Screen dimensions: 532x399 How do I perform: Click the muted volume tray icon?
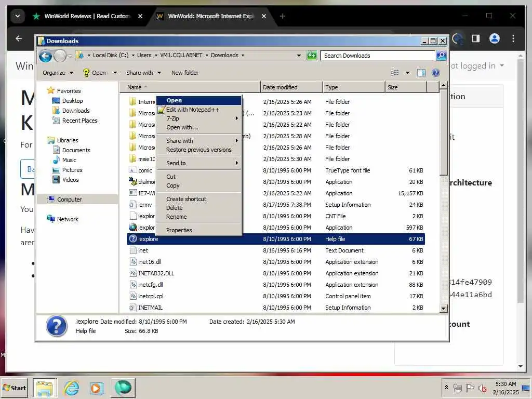[x=482, y=388]
